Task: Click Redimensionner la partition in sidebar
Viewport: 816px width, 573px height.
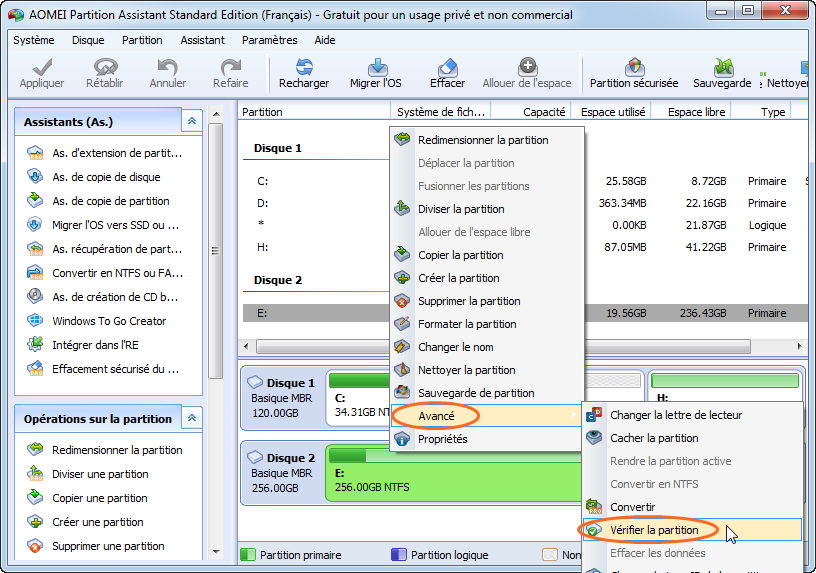Action: tap(106, 450)
